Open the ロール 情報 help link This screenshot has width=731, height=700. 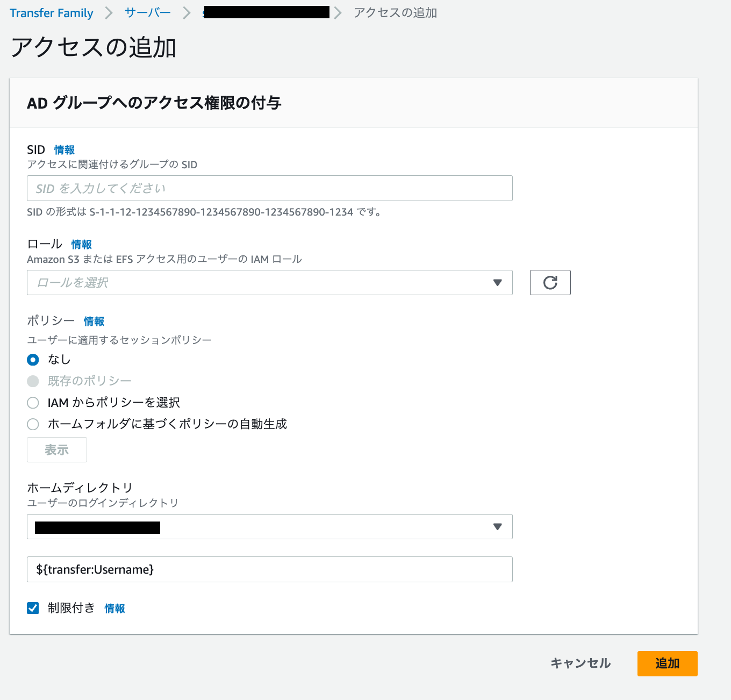81,245
